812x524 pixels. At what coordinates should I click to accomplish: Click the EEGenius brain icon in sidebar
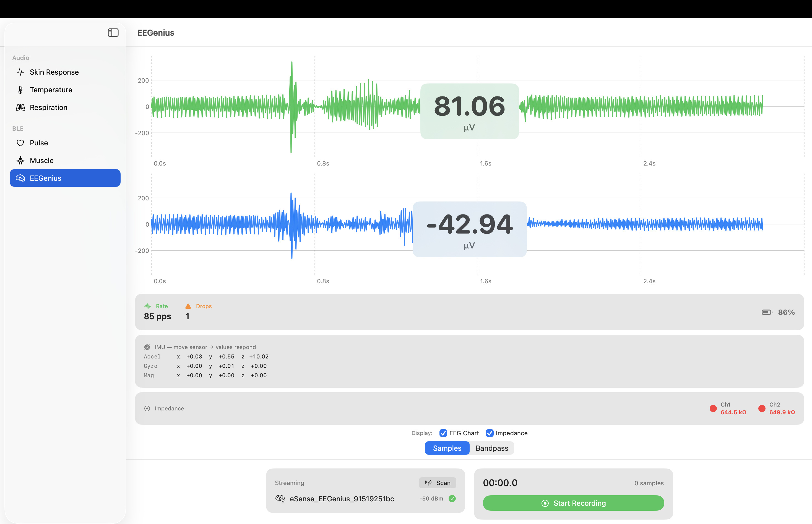20,178
